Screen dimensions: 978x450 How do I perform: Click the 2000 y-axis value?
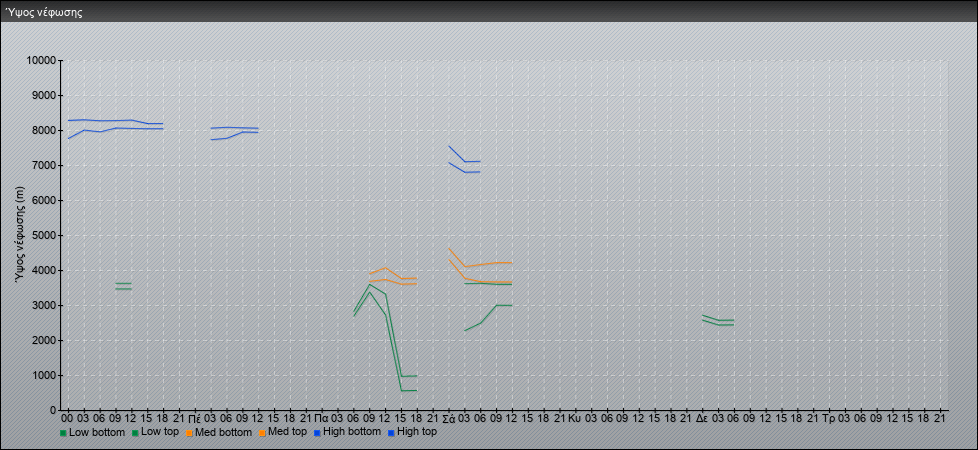[x=44, y=340]
